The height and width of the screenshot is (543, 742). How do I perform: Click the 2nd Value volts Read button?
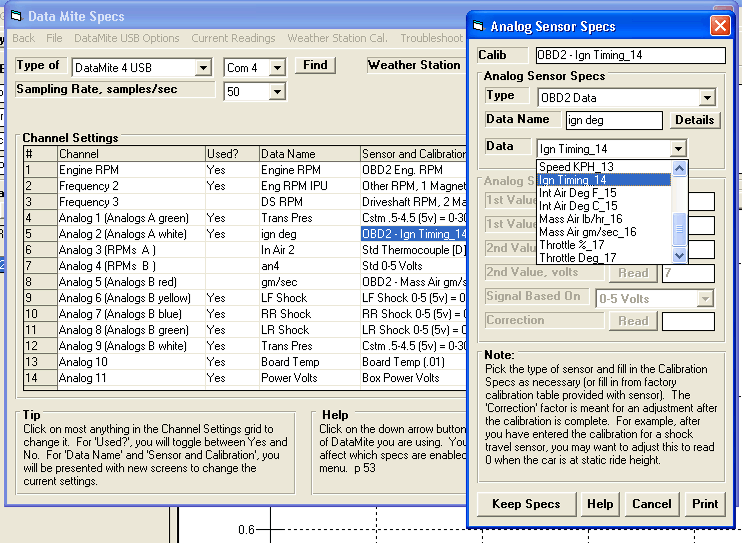pos(633,273)
